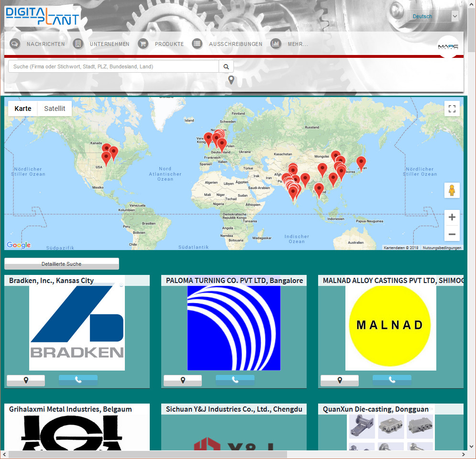
Task: Click the Digital Plant logo
Action: pyautogui.click(x=43, y=16)
